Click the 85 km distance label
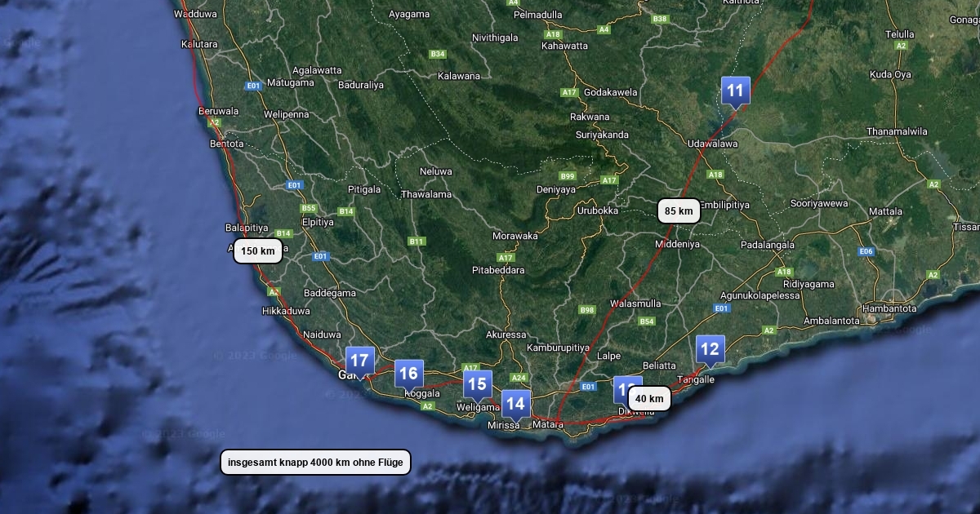The width and height of the screenshot is (980, 514). (x=679, y=211)
